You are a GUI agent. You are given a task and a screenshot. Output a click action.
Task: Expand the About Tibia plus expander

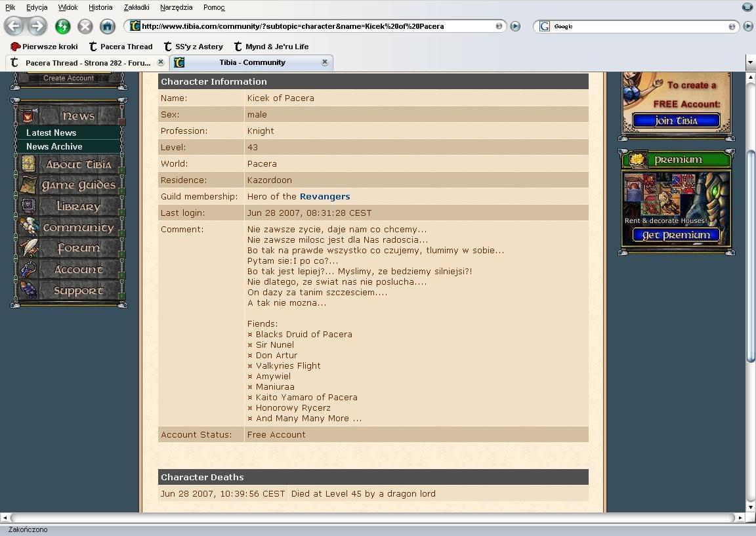pyautogui.click(x=121, y=170)
